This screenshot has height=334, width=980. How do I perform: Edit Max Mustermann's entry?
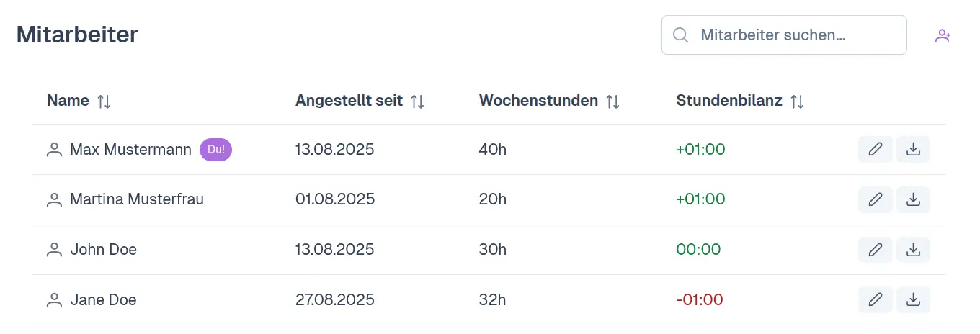pos(876,150)
